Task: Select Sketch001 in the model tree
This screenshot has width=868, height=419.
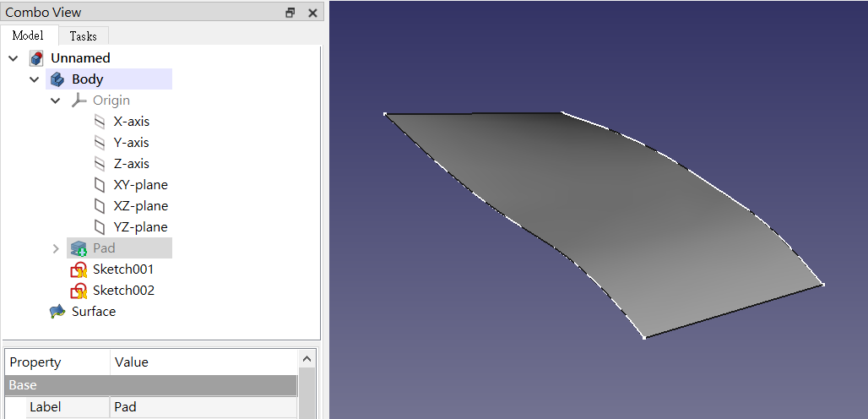Action: pos(123,269)
